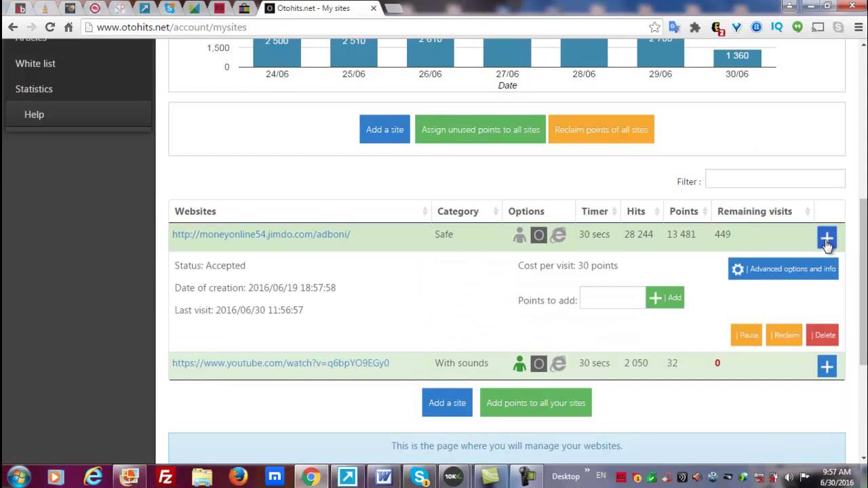
Task: Sort the table by Hits column
Action: point(641,211)
